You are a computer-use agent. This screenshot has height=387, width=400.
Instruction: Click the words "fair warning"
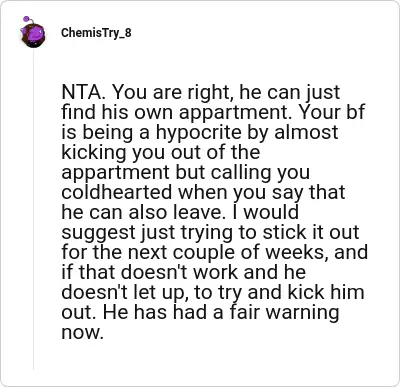284,313
